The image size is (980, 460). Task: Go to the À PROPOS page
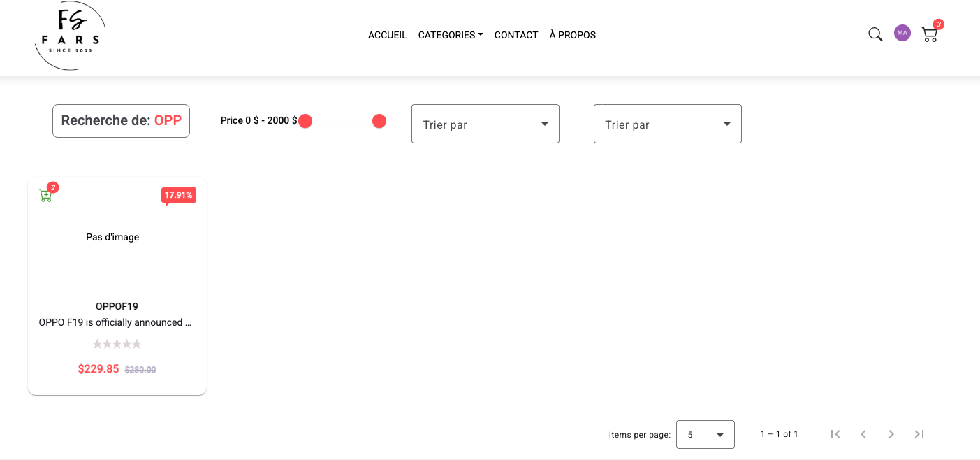572,35
